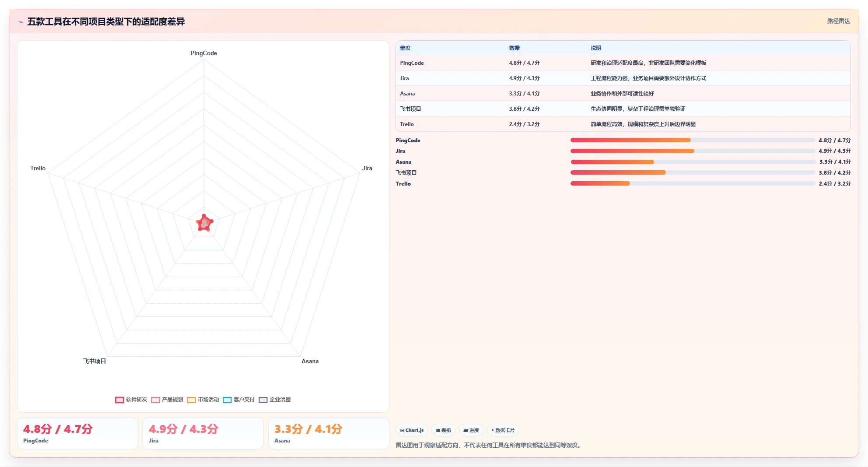This screenshot has width=868, height=467.
Task: Click the Asana axis label on radar
Action: point(310,361)
